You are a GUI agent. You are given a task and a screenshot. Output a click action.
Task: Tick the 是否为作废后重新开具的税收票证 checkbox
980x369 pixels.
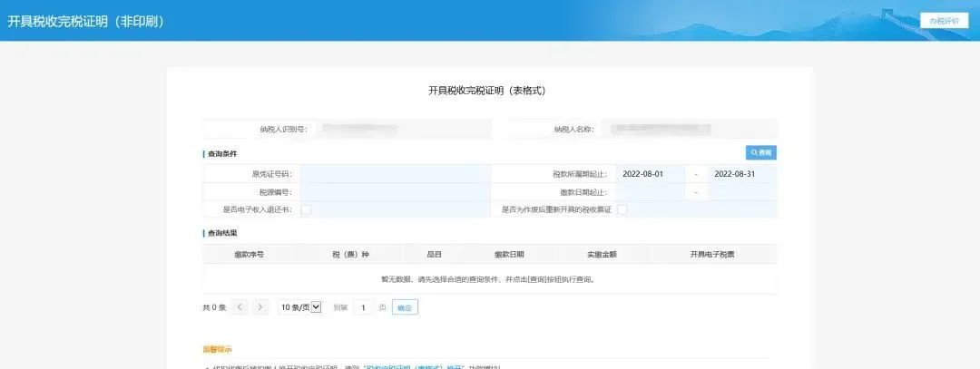[622, 209]
